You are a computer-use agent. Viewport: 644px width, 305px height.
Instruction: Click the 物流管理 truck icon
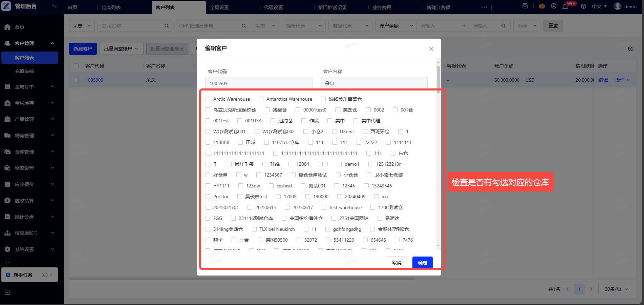7,136
